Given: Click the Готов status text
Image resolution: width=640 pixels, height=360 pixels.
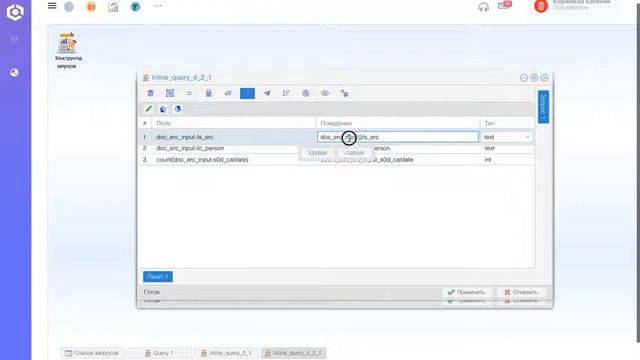Looking at the screenshot, I should click(151, 292).
